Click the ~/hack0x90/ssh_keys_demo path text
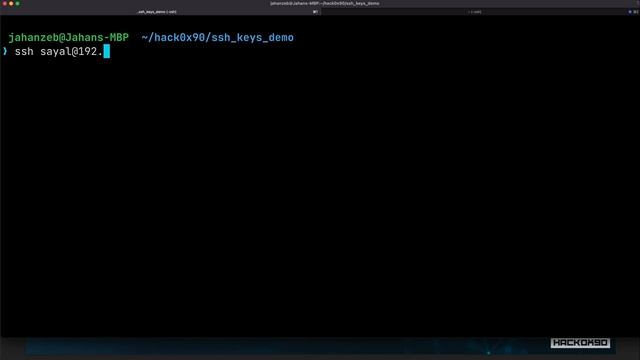The image size is (640, 360). [x=218, y=38]
